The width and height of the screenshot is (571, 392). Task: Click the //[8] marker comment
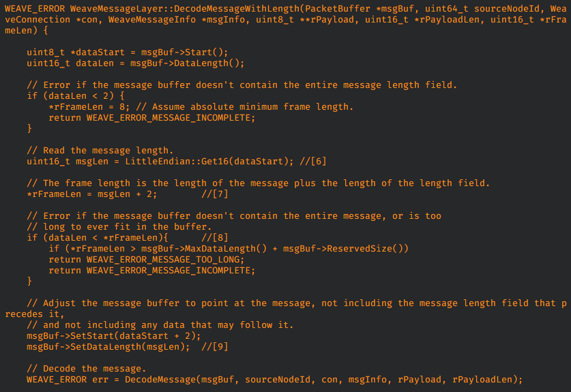click(x=214, y=238)
